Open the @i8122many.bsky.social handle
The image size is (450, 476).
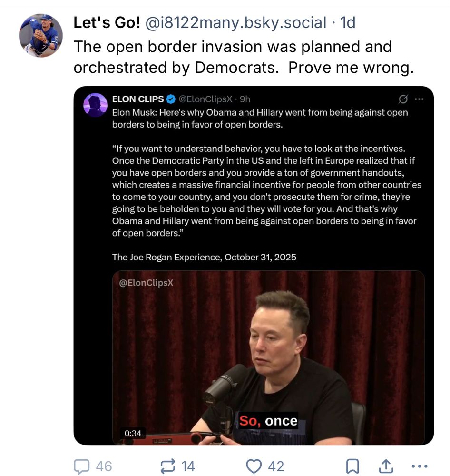click(236, 22)
